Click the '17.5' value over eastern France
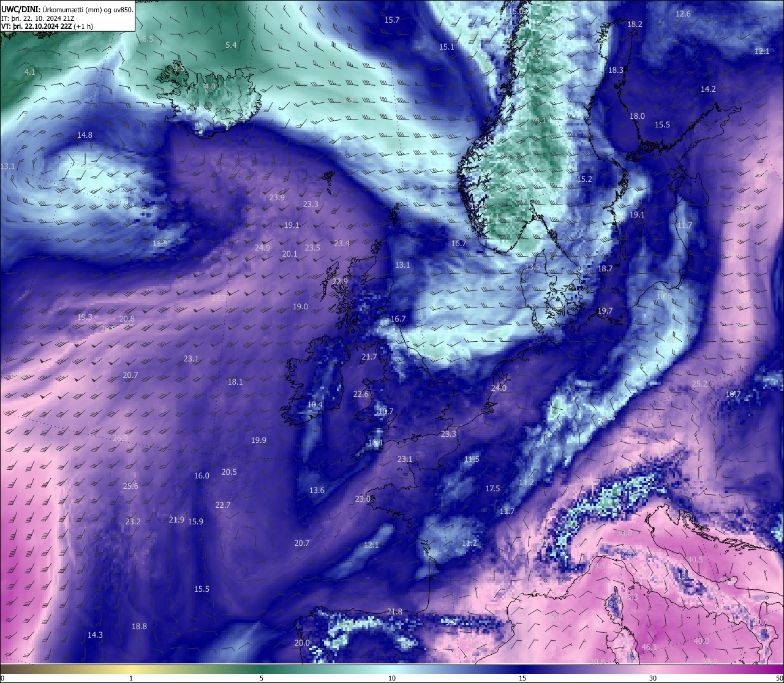784x683 pixels. 492,488
